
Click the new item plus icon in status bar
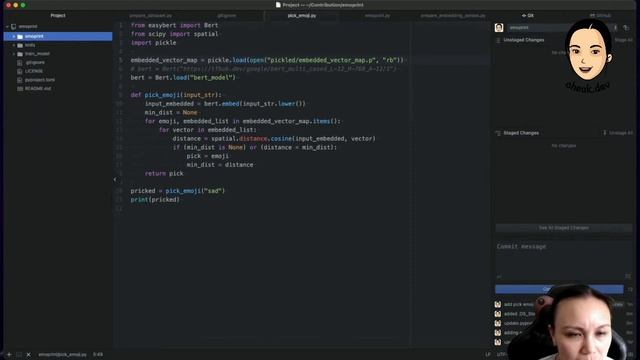pos(9,355)
